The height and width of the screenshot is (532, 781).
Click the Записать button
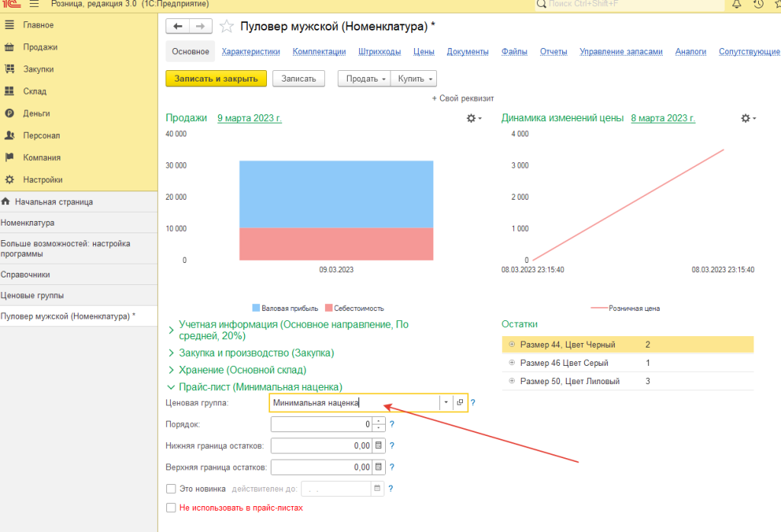[x=299, y=79]
